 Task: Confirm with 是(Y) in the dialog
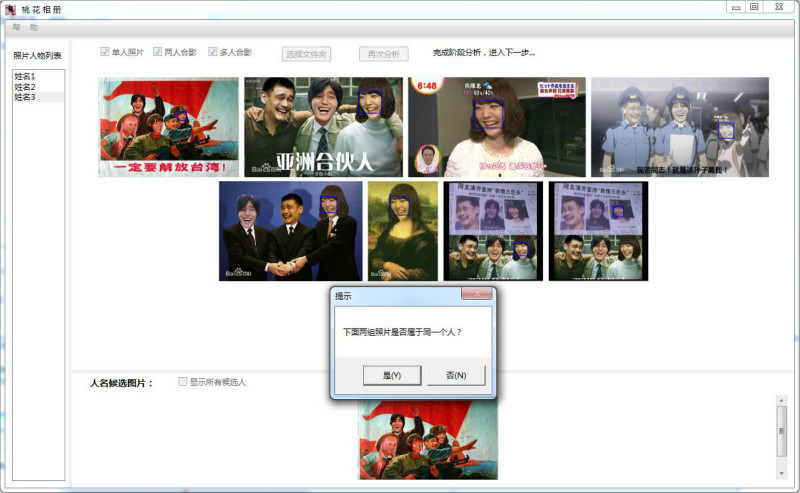click(392, 375)
